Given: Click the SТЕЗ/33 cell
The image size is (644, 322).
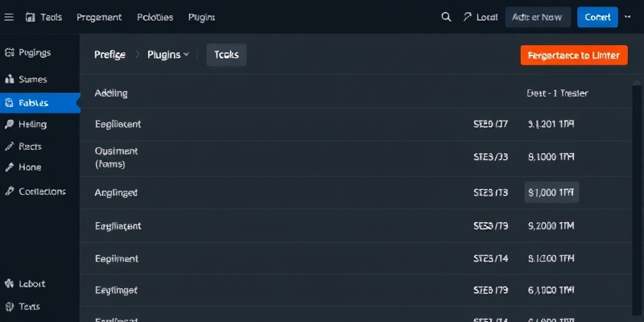Looking at the screenshot, I should point(490,157).
